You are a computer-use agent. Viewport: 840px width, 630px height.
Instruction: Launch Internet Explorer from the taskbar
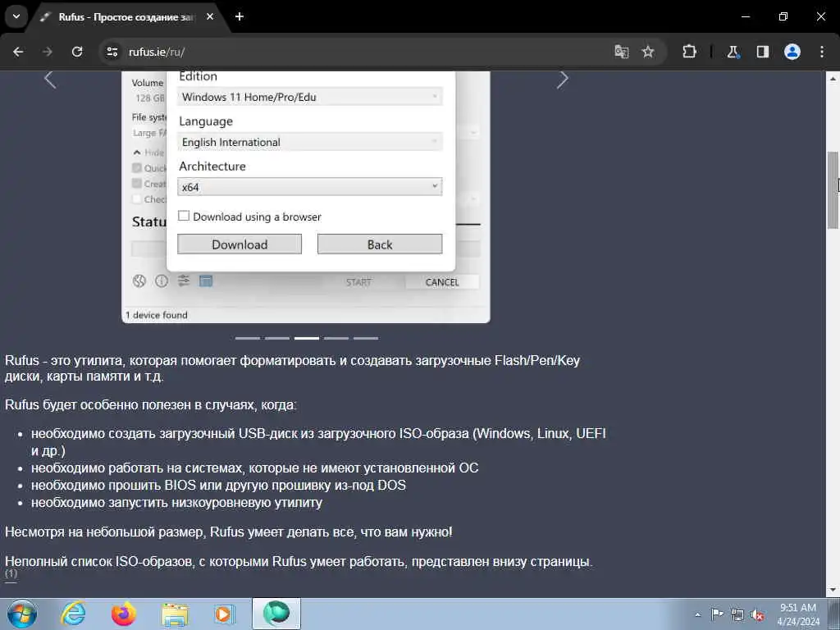[73, 614]
